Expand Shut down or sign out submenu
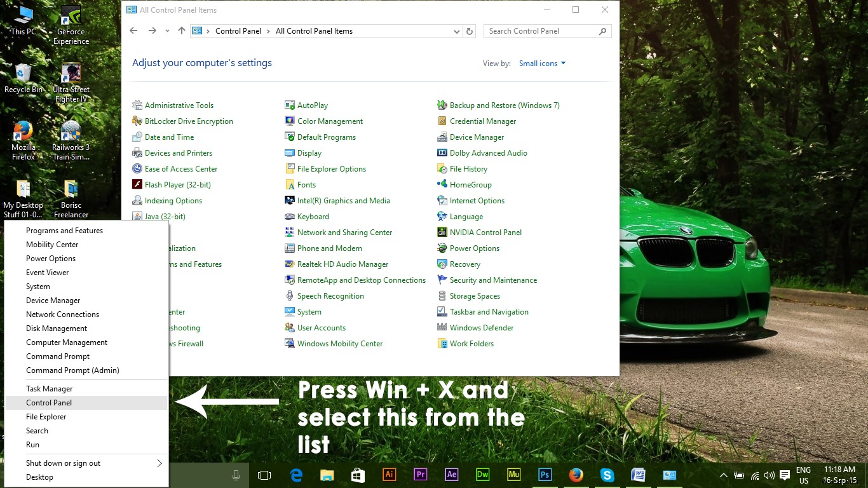This screenshot has height=488, width=868. click(x=86, y=463)
